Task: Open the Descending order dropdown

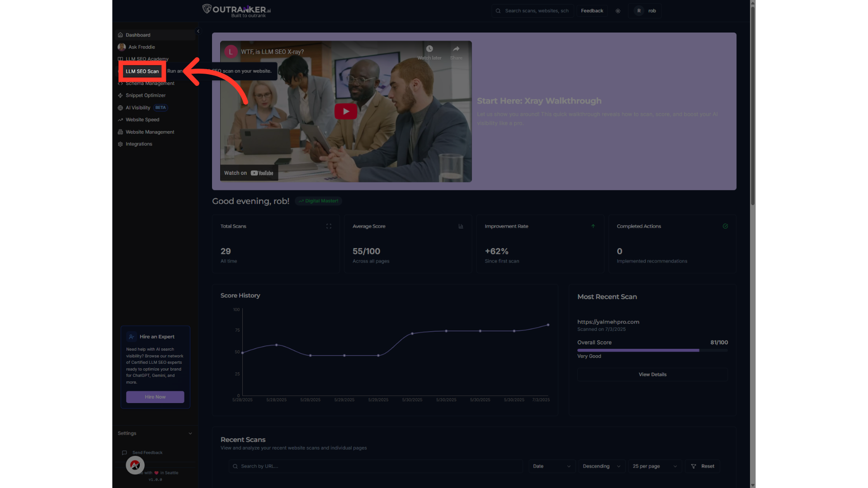Action: (x=601, y=466)
